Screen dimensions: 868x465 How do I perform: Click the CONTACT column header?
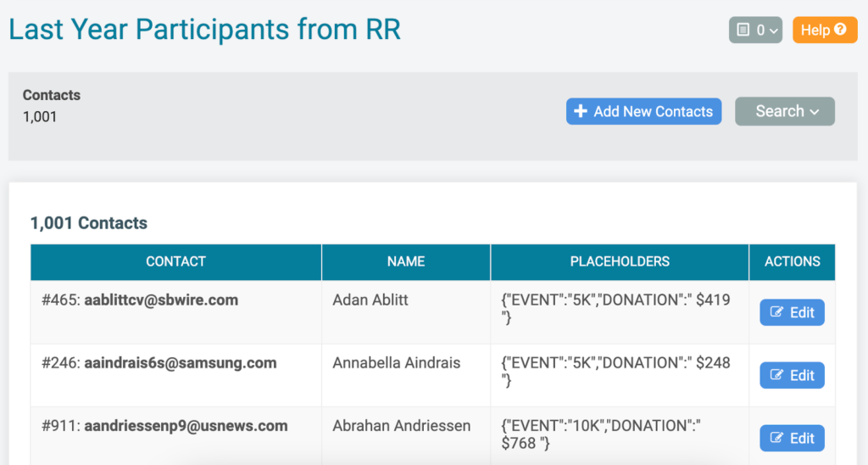176,262
